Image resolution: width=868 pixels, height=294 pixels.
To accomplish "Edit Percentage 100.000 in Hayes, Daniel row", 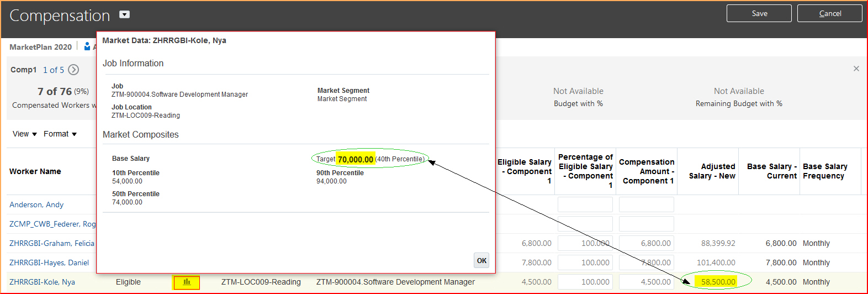I will click(585, 262).
